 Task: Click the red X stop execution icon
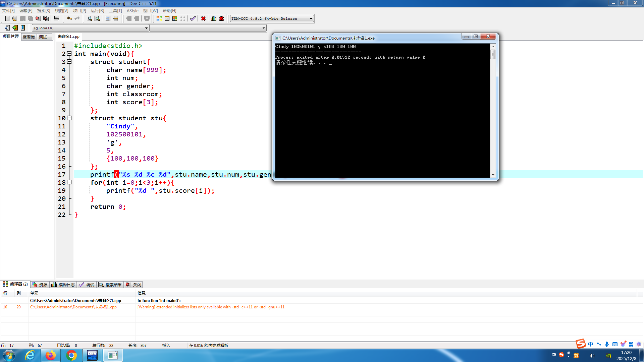click(x=203, y=18)
